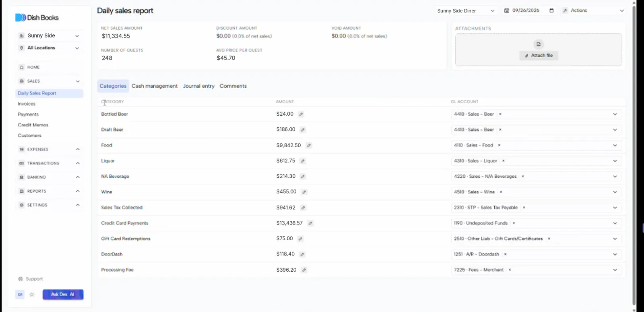Screen dimensions: 644x312
Task: Open the Support link
Action: point(31,279)
